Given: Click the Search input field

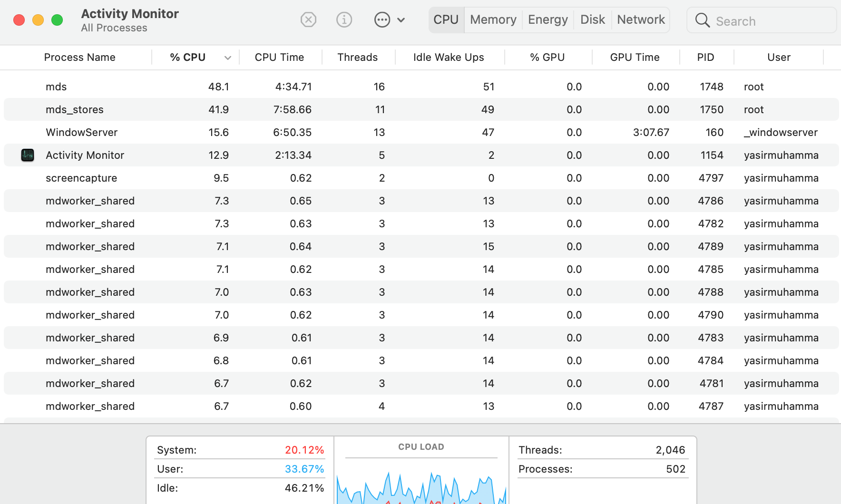Looking at the screenshot, I should 762,20.
